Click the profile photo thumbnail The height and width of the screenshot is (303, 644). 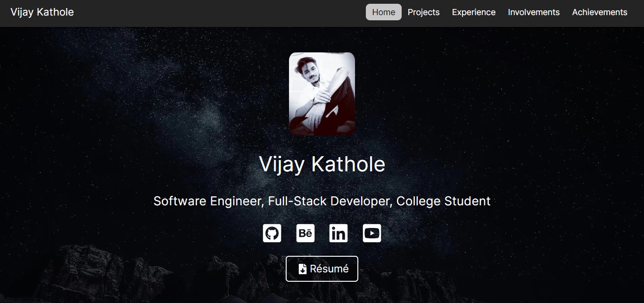click(x=322, y=94)
